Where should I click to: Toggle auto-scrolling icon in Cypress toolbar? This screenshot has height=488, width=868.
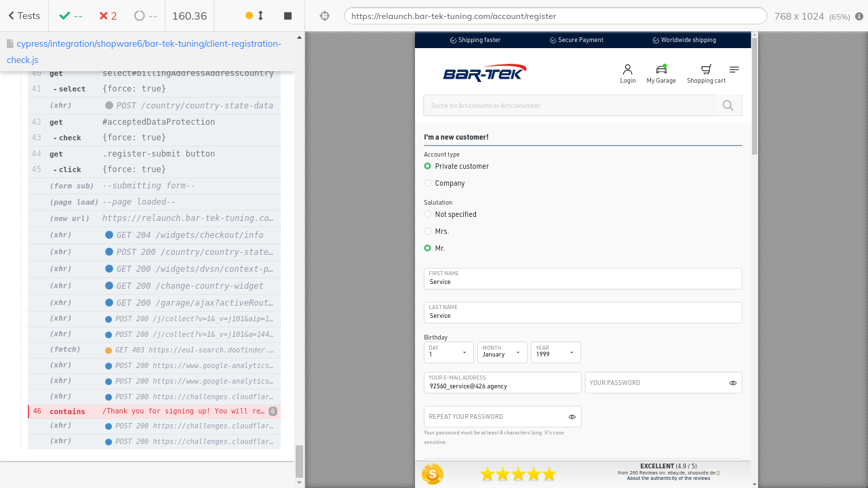point(255,16)
